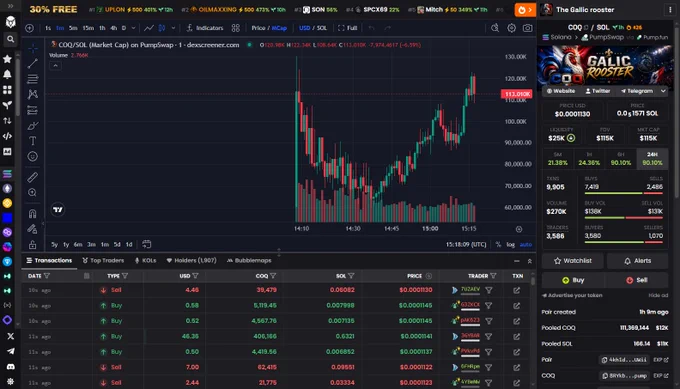
Task: Open Indicators in chart toolbar
Action: point(205,28)
